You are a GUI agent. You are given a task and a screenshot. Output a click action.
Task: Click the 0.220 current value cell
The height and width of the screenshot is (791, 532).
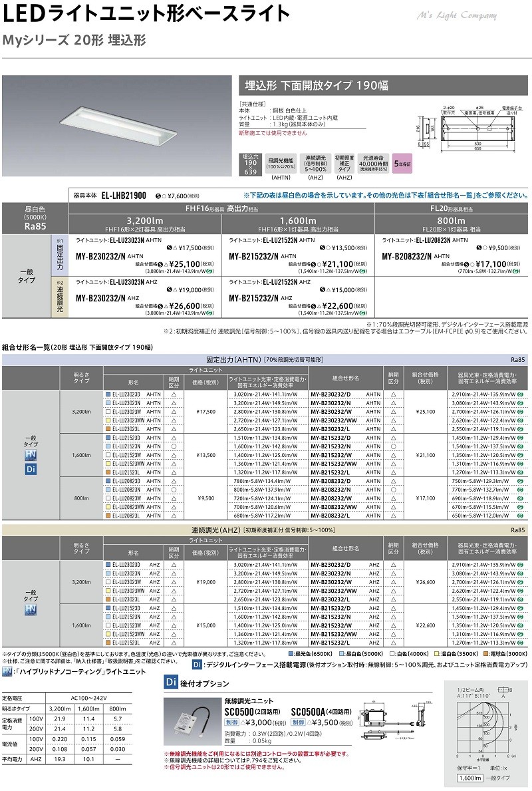60,739
